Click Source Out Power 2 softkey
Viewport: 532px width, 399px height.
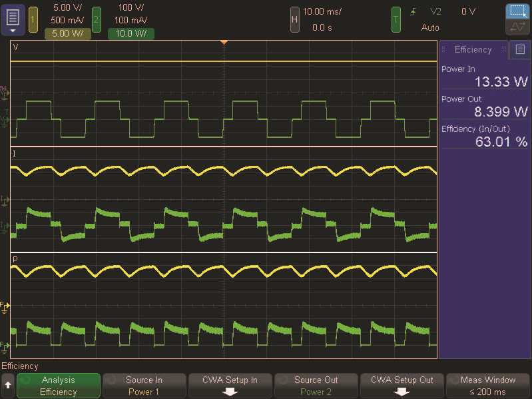316,386
